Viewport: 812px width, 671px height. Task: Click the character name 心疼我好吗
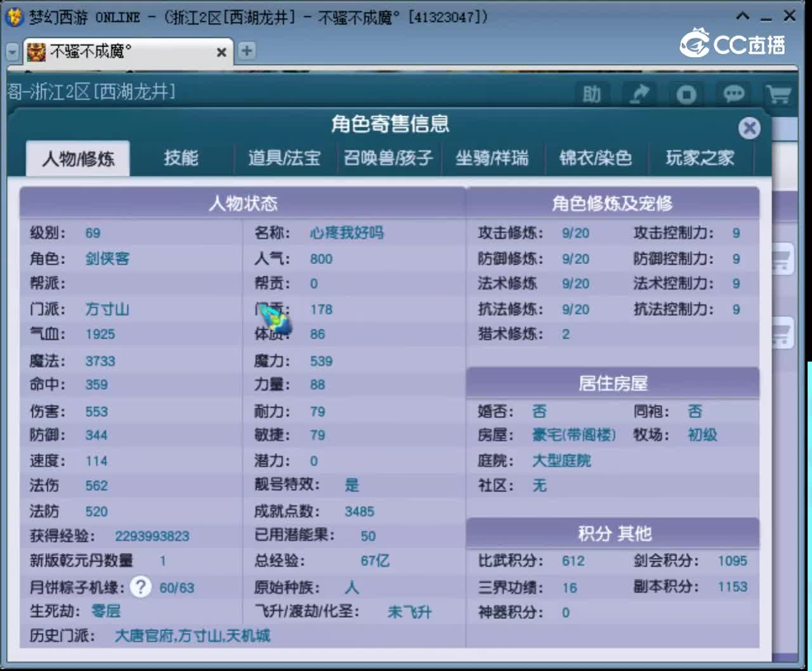point(346,233)
